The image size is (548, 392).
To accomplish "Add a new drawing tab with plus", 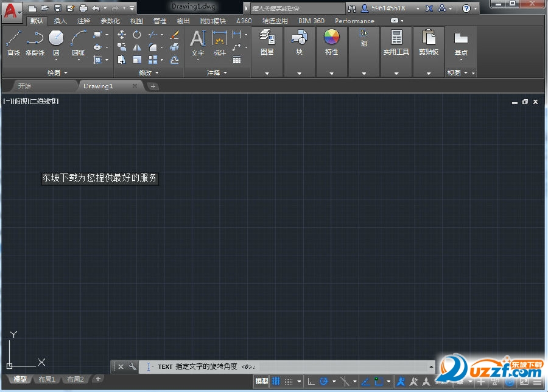I will 153,86.
